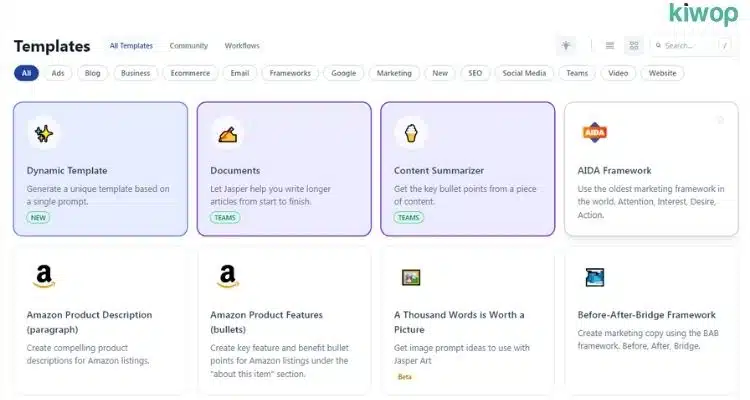
Task: Filter templates by Social Media category
Action: pyautogui.click(x=524, y=73)
